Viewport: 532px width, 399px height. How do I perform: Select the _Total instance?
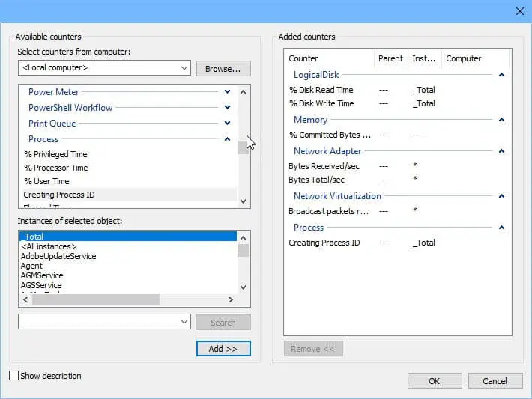coord(128,237)
